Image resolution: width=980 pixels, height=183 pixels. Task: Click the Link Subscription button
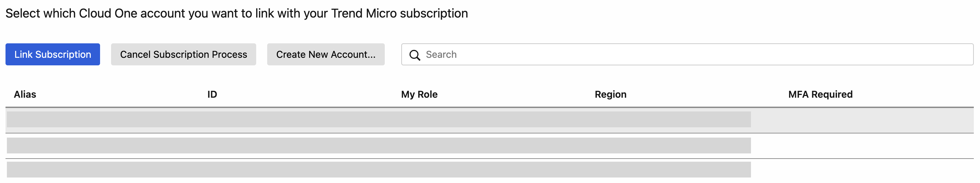53,54
